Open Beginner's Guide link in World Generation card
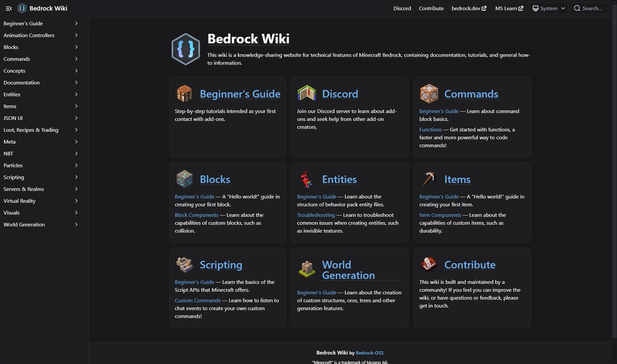This screenshot has height=364, width=617. (317, 293)
